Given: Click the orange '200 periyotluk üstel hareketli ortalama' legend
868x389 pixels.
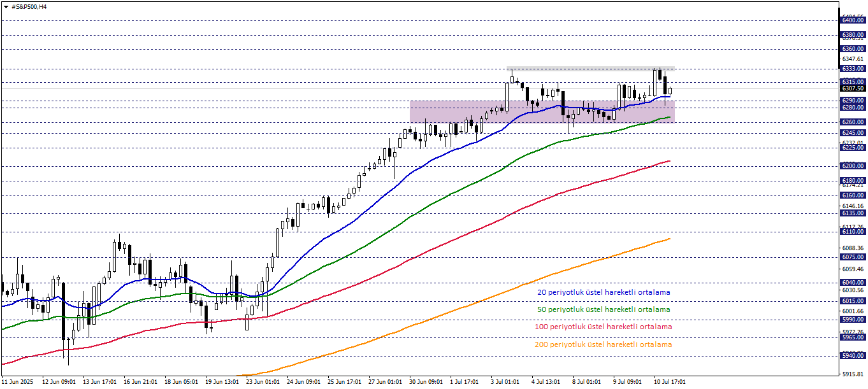Looking at the screenshot, I should pyautogui.click(x=603, y=344).
